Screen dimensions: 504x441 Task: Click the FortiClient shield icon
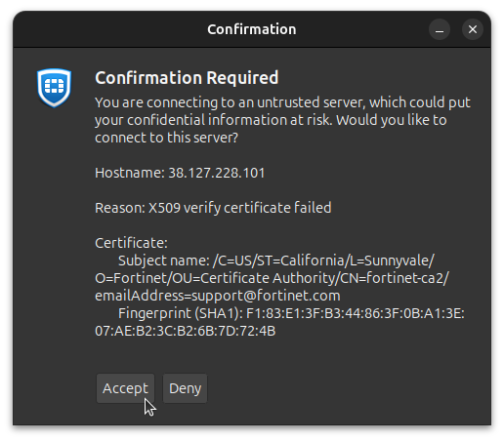click(54, 88)
